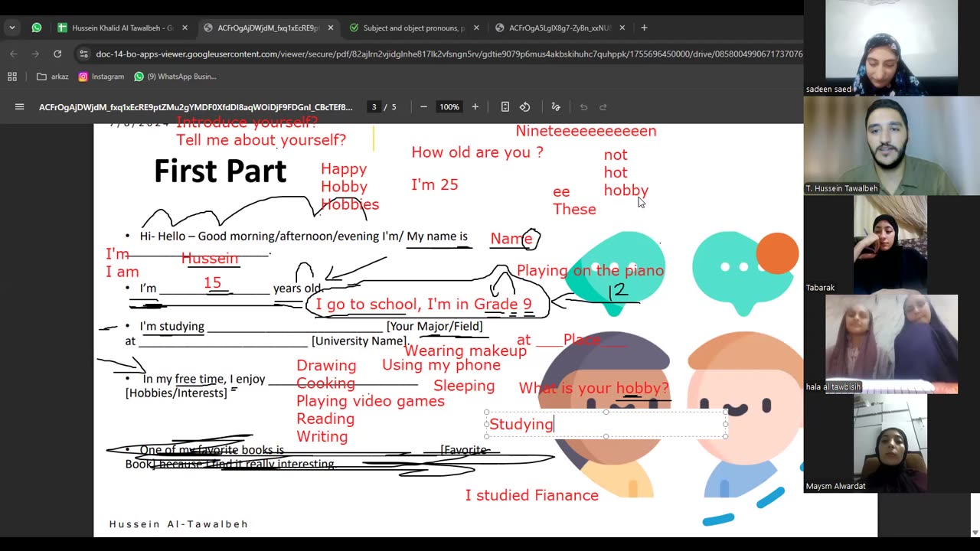Click the 'These' annotation
980x551 pixels.
point(574,209)
